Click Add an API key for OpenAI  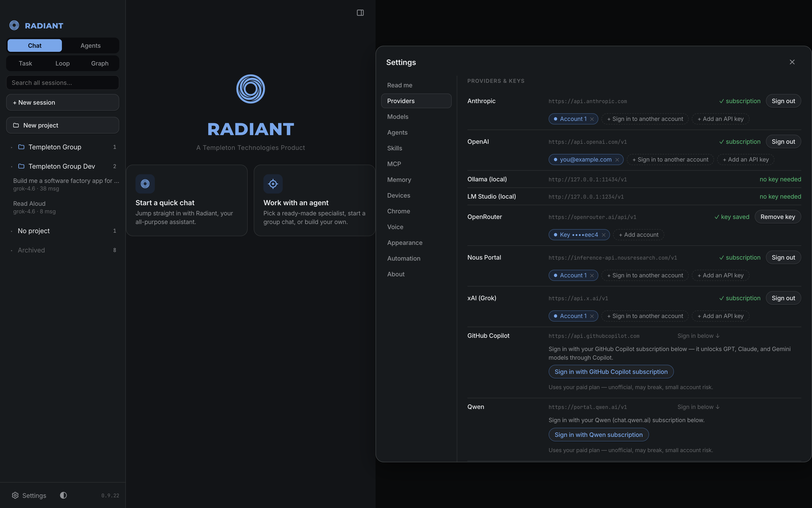746,160
